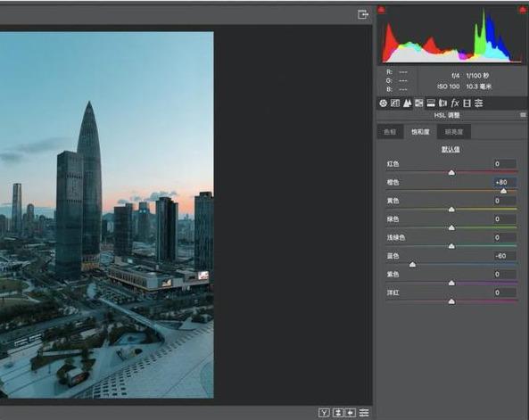Image resolution: width=529 pixels, height=420 pixels.
Task: Click the 红色 value field
Action: coord(504,164)
